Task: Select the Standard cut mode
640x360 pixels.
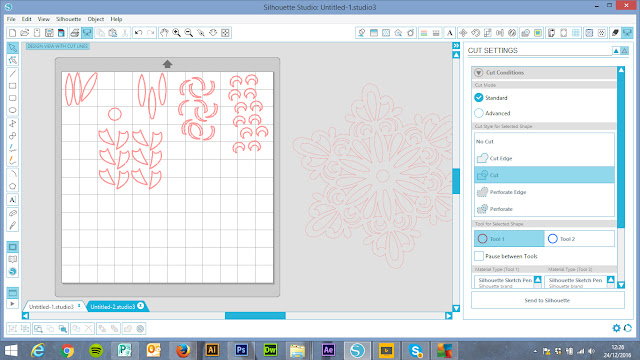Action: [x=479, y=98]
